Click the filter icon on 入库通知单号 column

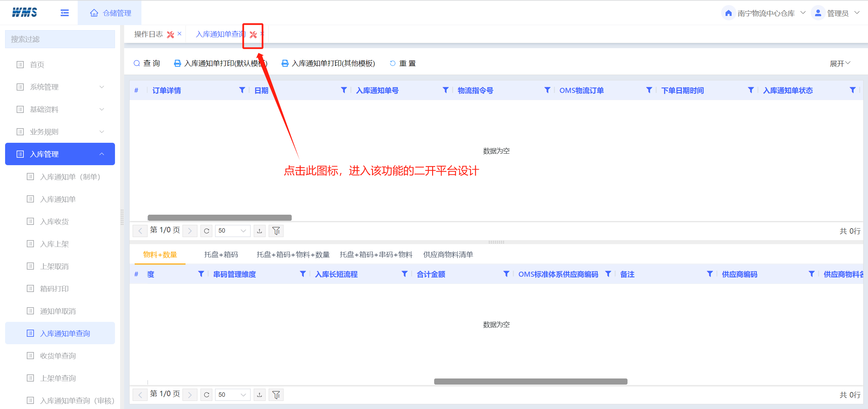(x=445, y=90)
